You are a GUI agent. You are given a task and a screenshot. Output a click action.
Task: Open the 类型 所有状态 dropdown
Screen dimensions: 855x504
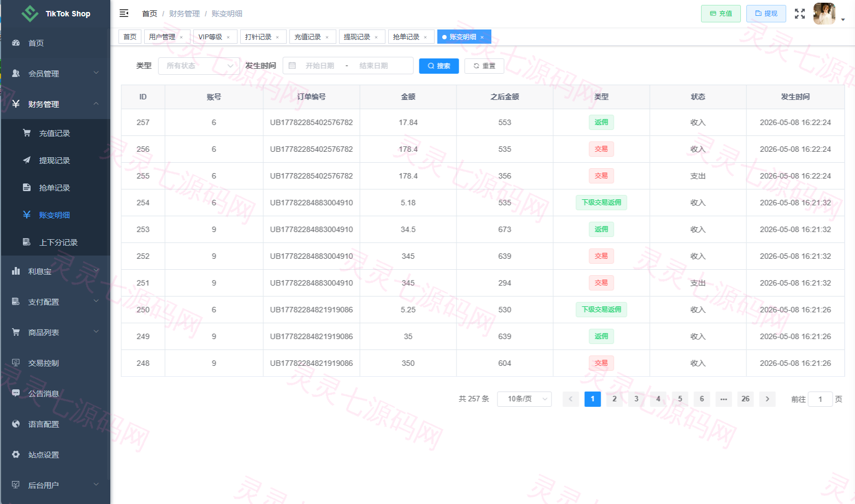199,66
